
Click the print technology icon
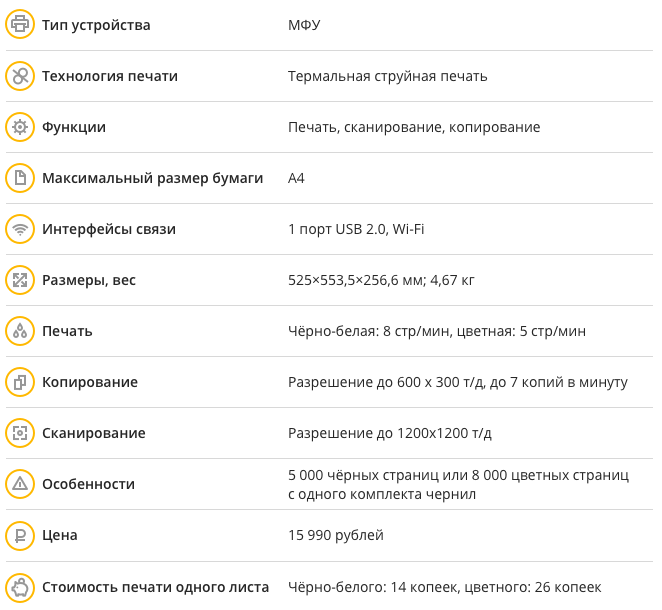point(19,76)
